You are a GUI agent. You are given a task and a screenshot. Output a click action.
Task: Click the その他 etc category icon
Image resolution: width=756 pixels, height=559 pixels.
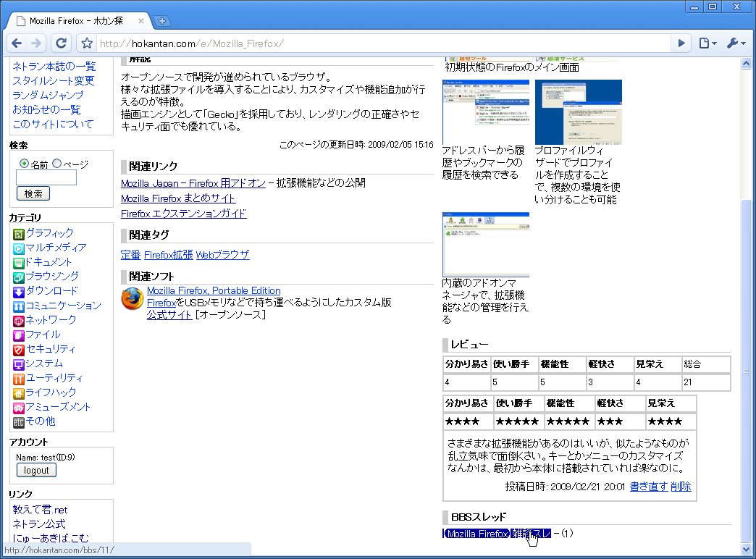click(x=18, y=422)
